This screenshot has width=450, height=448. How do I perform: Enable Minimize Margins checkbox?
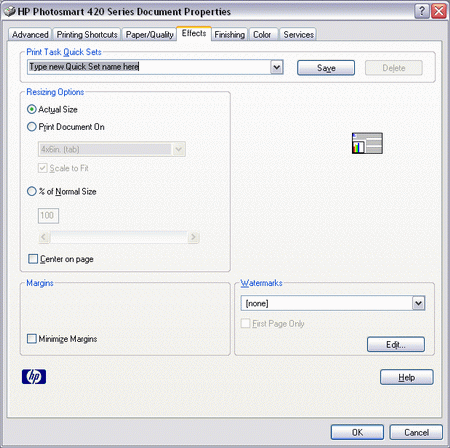tap(32, 339)
